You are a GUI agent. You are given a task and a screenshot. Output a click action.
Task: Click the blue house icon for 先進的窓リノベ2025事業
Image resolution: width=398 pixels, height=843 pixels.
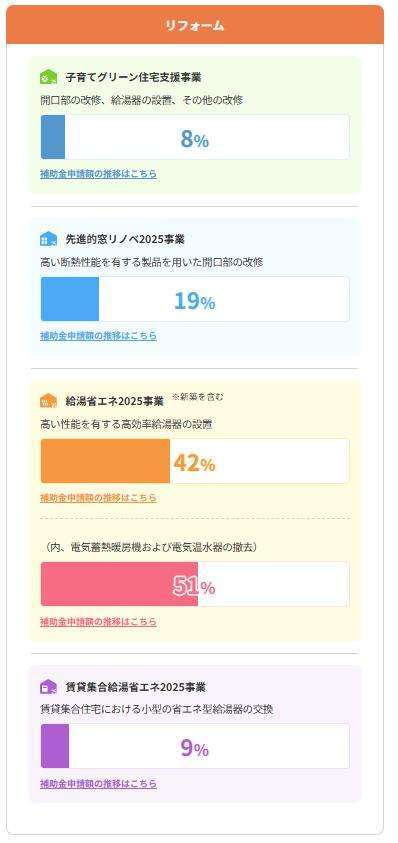(x=48, y=239)
